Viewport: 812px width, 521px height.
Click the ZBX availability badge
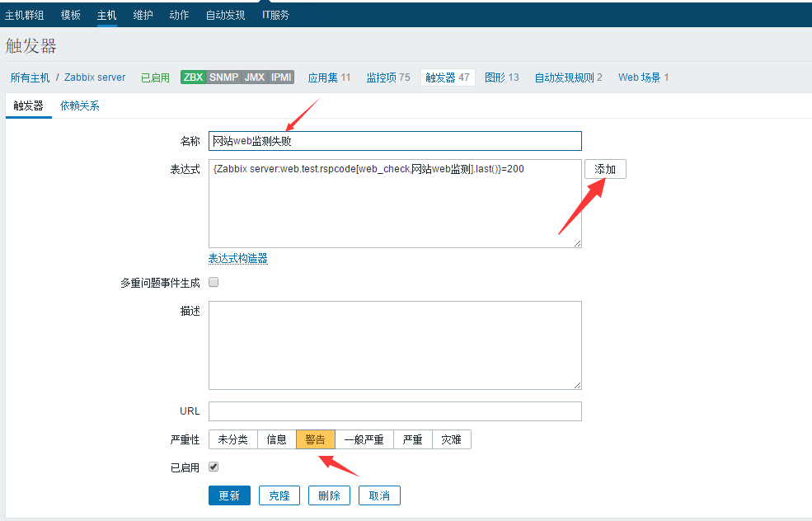(193, 77)
